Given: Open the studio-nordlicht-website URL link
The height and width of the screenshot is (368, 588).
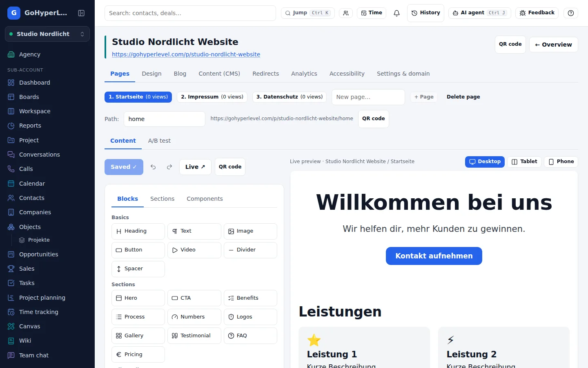Looking at the screenshot, I should point(186,54).
